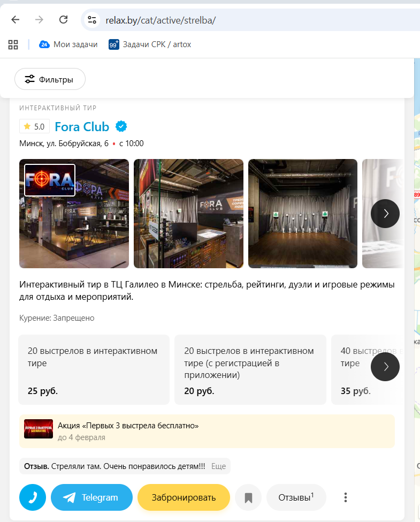Expand the review with Еще

pos(219,466)
